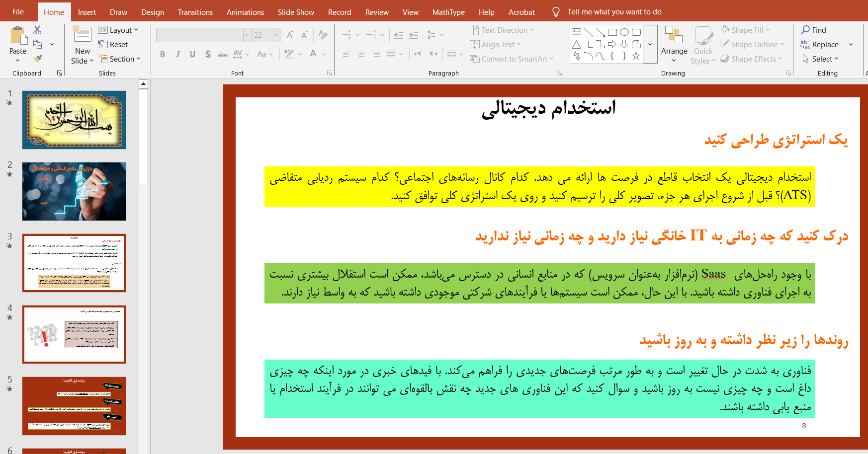Select the rectangle shape in gallery
The image size is (868, 454).
click(612, 32)
